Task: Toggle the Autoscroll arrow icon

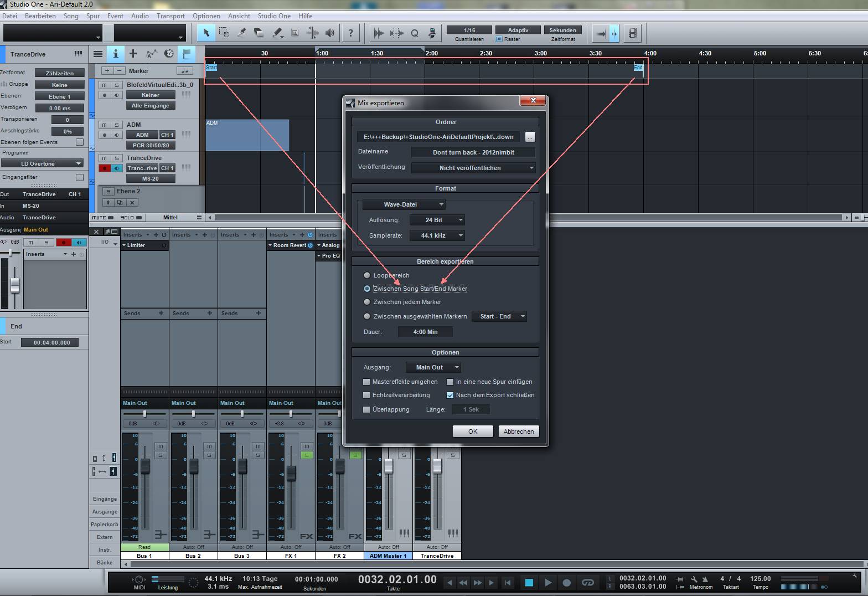Action: click(x=600, y=34)
